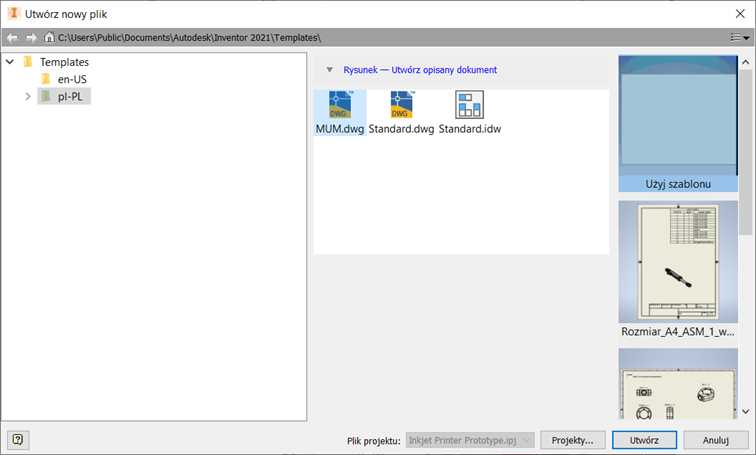This screenshot has height=455, width=756.
Task: Click the Inventor logo in title bar
Action: tap(13, 13)
